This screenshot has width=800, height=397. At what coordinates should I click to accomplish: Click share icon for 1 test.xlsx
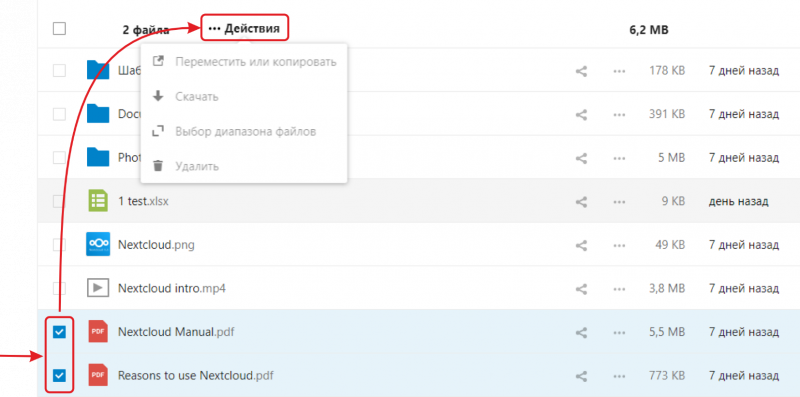581,202
